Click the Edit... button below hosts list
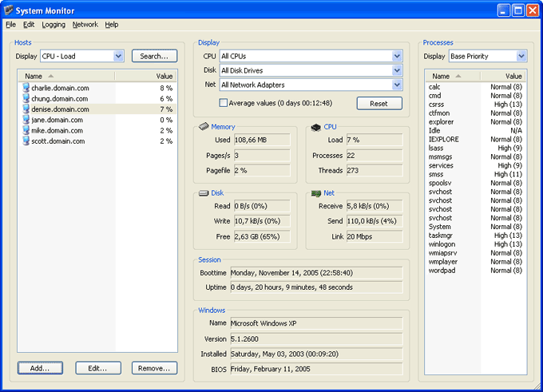Viewport: 543px width, 392px height. coord(98,368)
